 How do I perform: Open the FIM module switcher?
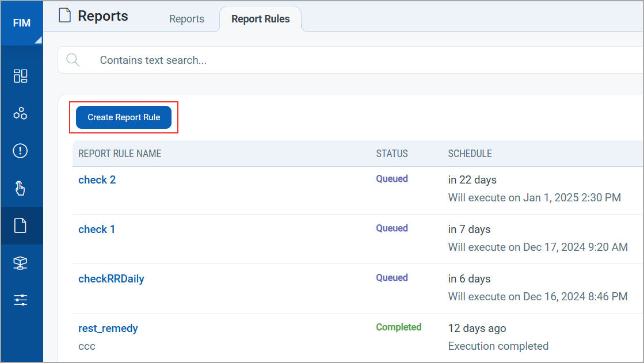click(22, 23)
